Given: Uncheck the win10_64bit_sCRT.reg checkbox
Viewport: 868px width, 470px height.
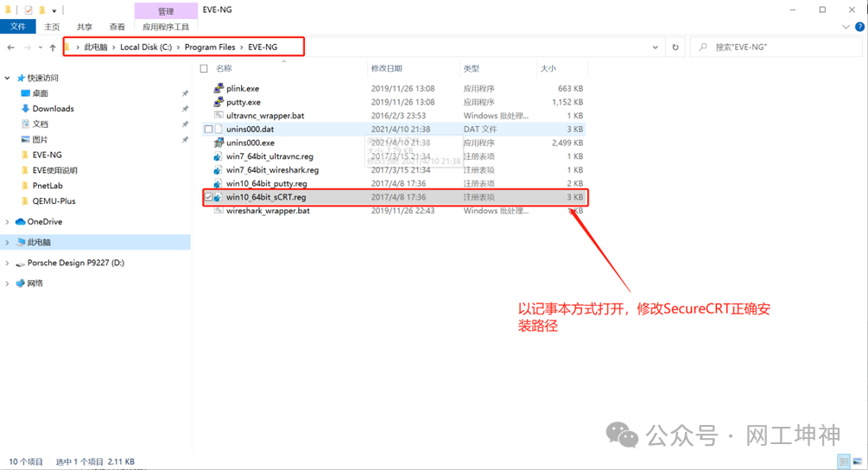Looking at the screenshot, I should [209, 197].
